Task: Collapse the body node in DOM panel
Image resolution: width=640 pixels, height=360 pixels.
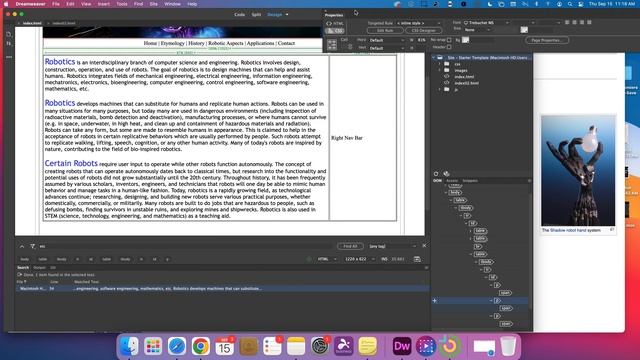Action: (446, 192)
